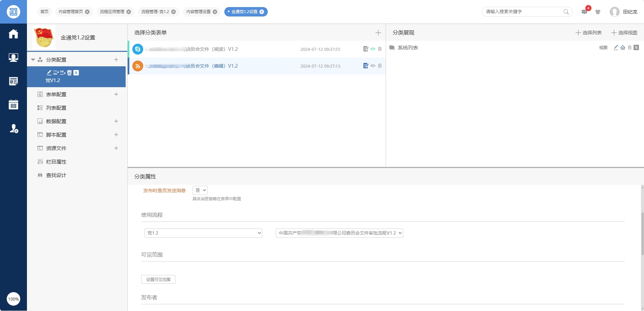The height and width of the screenshot is (311, 644).
Task: Edit the 阅读 V1.2 form using its edit icon
Action: pos(366,49)
